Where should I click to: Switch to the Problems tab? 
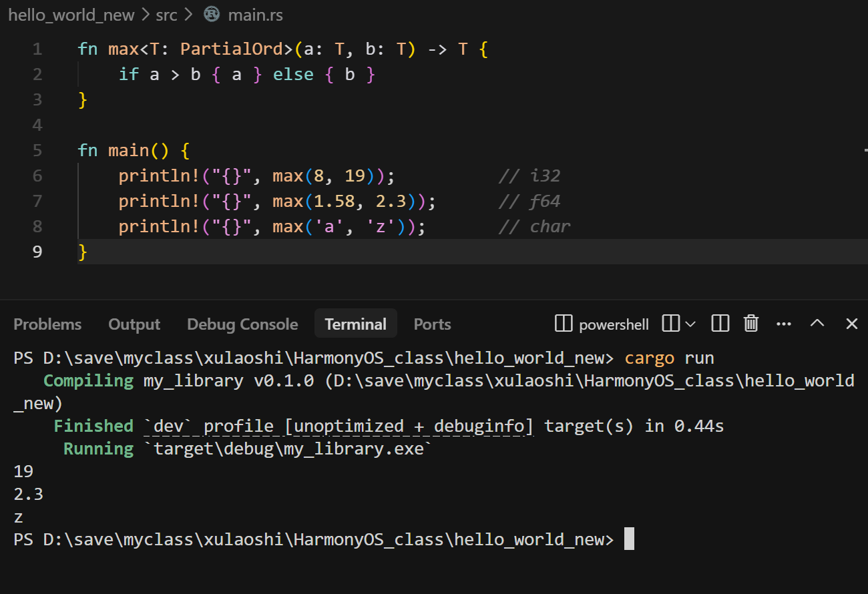pos(47,324)
